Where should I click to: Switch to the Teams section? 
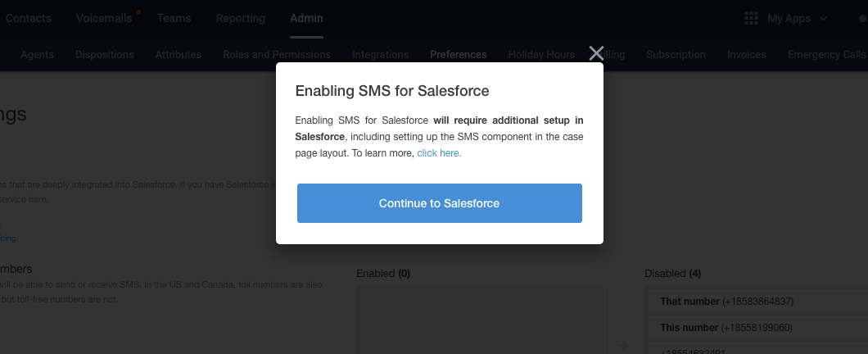coord(174,18)
